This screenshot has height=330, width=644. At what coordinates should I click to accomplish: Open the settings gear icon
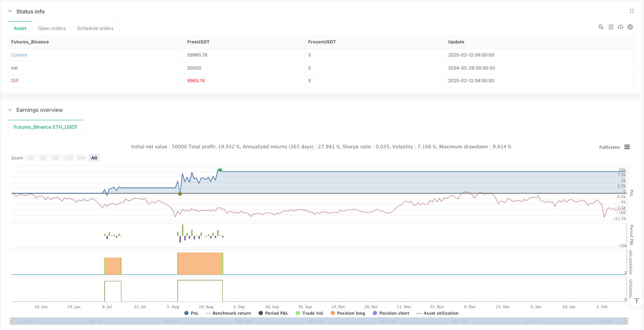(630, 27)
